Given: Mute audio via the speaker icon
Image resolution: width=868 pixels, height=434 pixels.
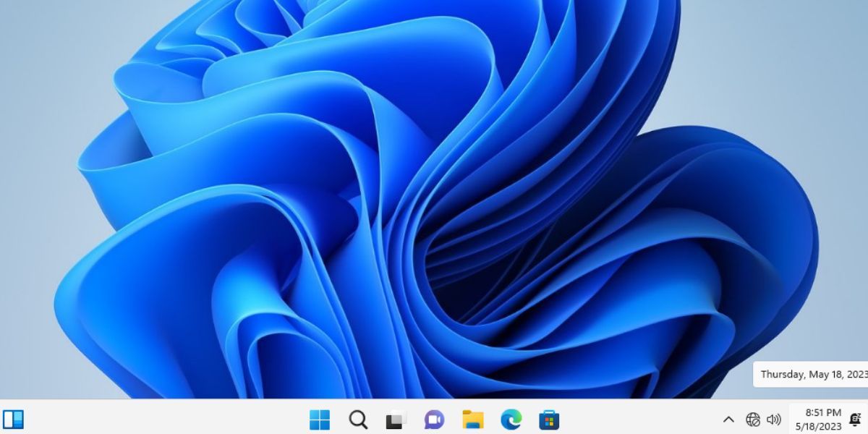Looking at the screenshot, I should tap(773, 420).
